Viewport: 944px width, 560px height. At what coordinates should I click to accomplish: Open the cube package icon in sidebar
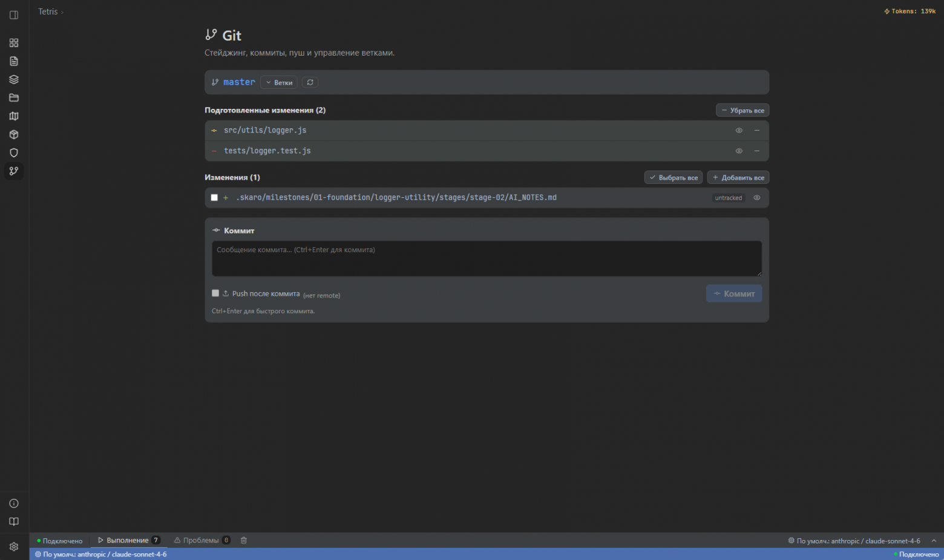click(x=14, y=135)
